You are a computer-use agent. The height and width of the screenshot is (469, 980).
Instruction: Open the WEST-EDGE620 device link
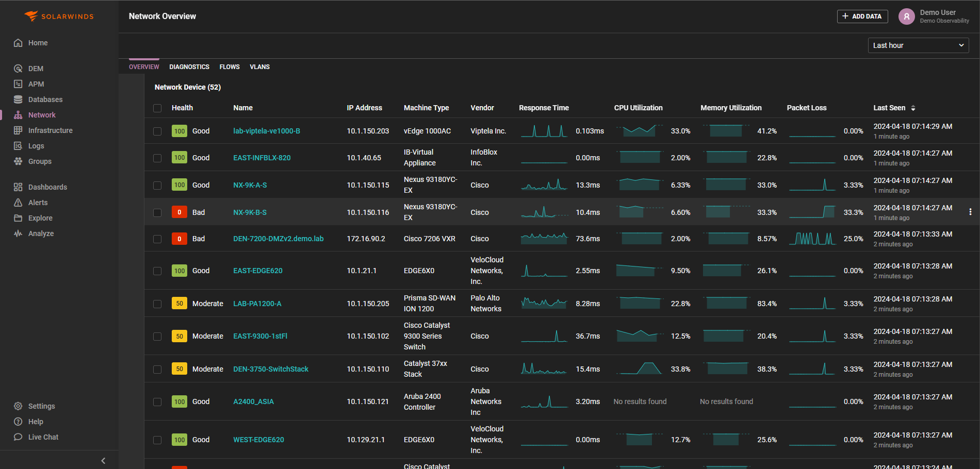click(258, 440)
